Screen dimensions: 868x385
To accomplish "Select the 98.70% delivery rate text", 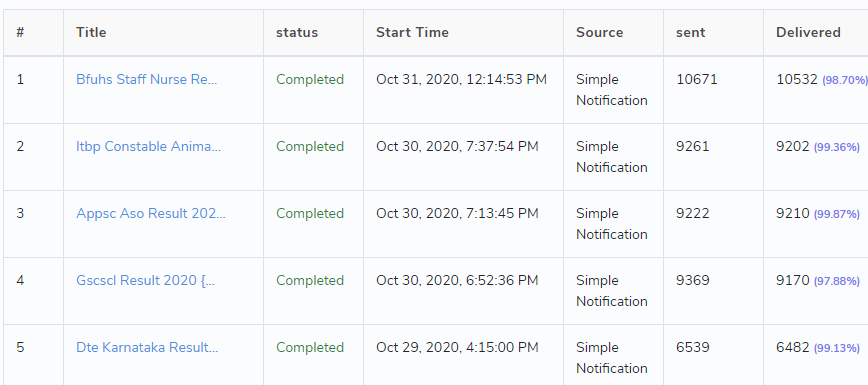I will [x=845, y=80].
